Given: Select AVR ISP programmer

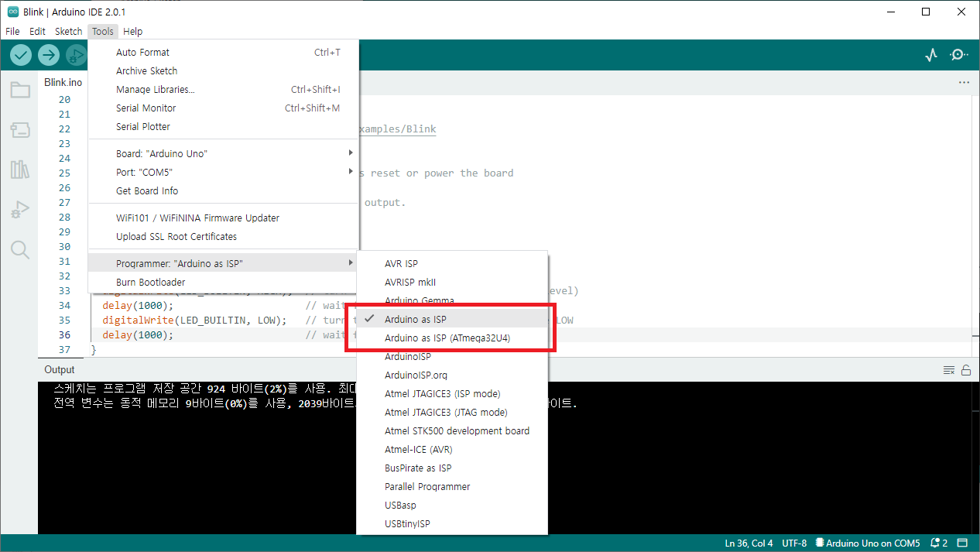Looking at the screenshot, I should (452, 264).
